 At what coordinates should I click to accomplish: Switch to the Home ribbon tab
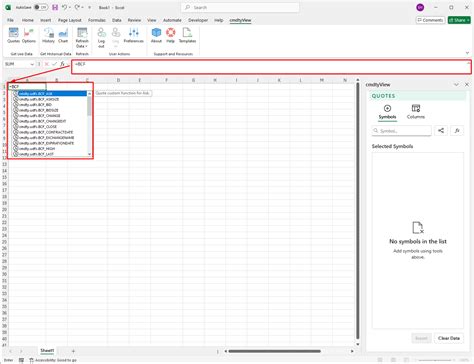point(28,20)
